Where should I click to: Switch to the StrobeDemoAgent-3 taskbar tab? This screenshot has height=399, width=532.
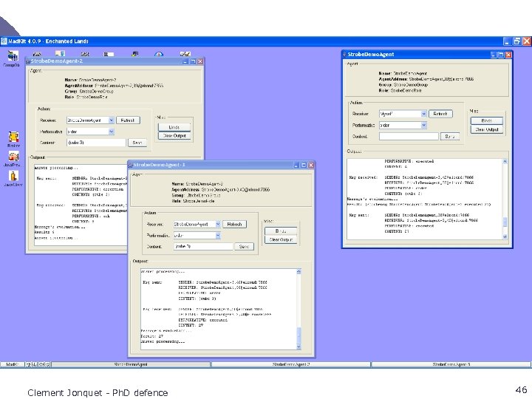[451, 364]
